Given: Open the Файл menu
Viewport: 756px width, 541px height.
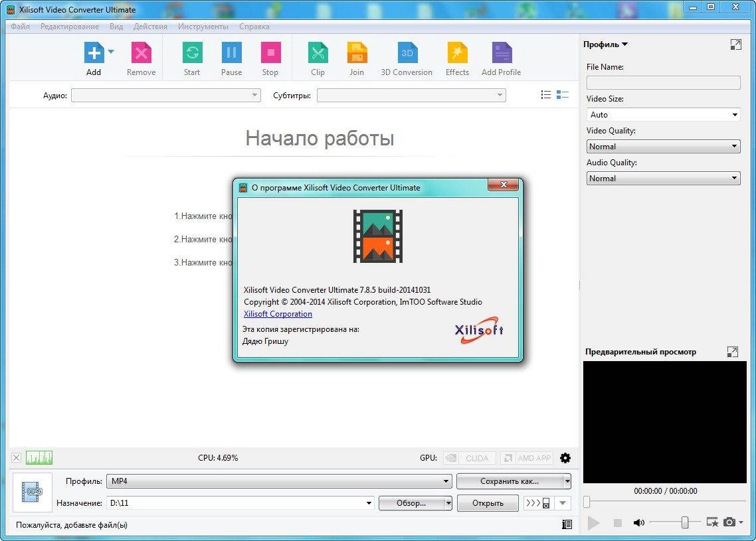Looking at the screenshot, I should (20, 27).
